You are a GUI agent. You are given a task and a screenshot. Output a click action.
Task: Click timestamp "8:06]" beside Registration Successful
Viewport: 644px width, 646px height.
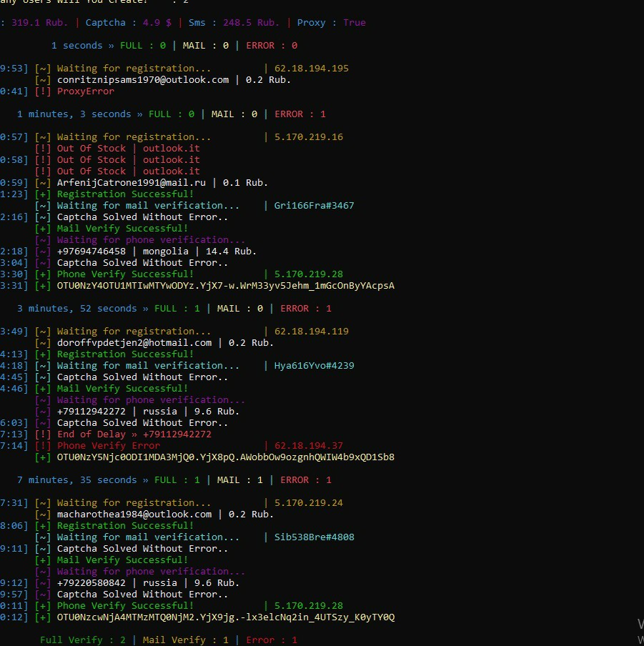tap(14, 526)
